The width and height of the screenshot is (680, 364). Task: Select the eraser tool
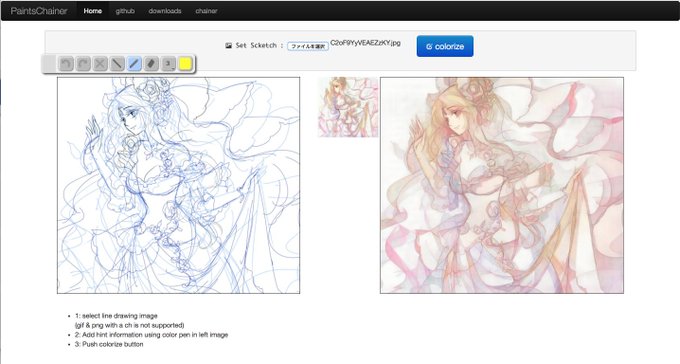[151, 64]
